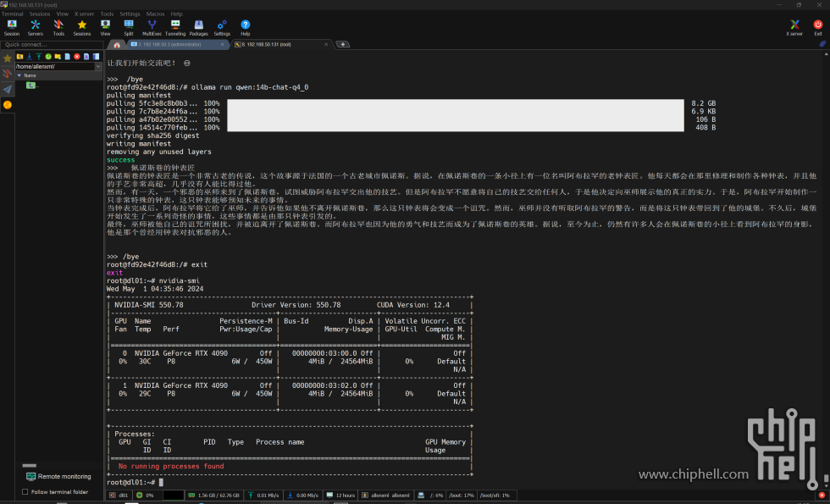The image size is (830, 504).
Task: Open the Settings gear toolbar button
Action: [x=222, y=27]
